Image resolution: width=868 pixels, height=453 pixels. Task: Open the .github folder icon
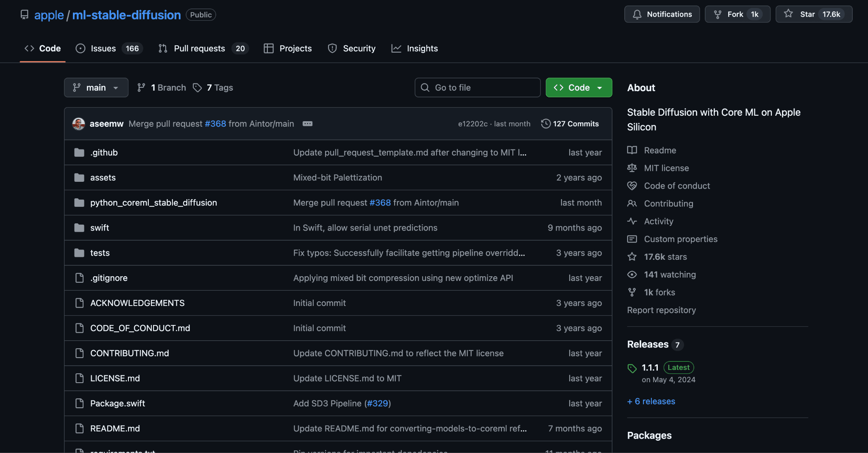(x=79, y=152)
